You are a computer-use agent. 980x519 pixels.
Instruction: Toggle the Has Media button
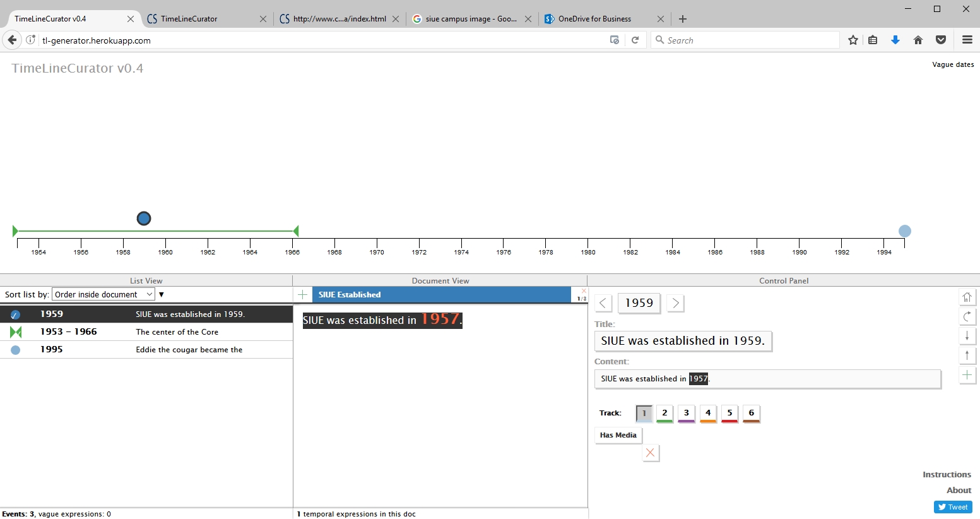618,435
